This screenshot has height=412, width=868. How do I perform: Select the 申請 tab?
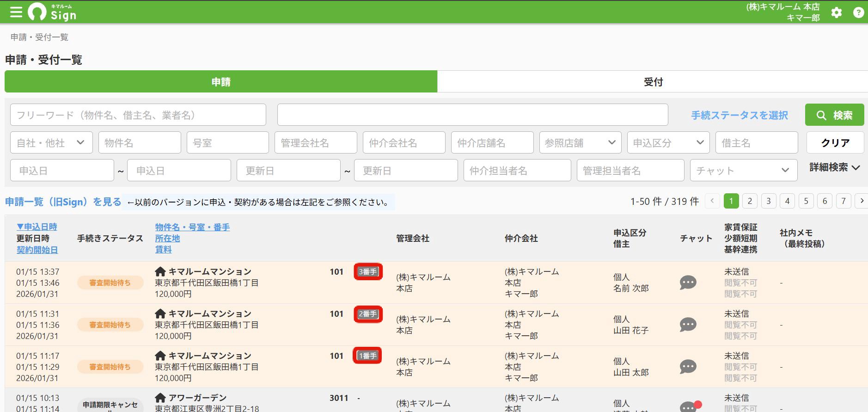tap(221, 82)
